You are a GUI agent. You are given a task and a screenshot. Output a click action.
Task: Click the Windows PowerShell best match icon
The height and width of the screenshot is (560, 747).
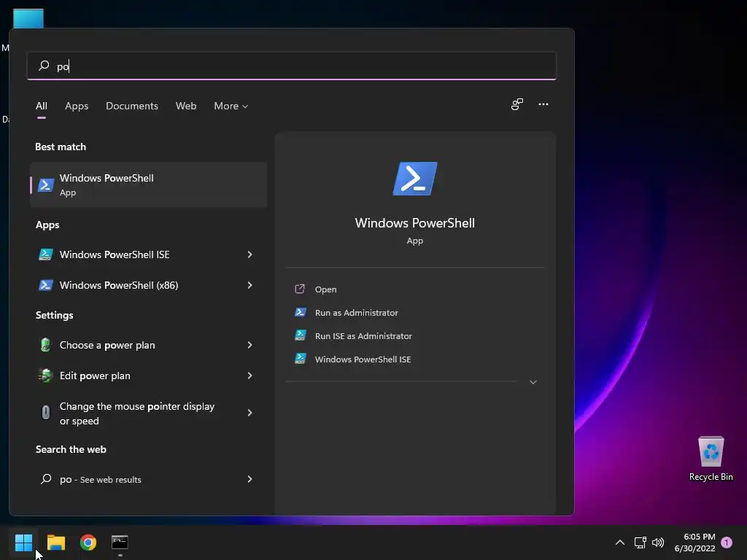tap(46, 184)
